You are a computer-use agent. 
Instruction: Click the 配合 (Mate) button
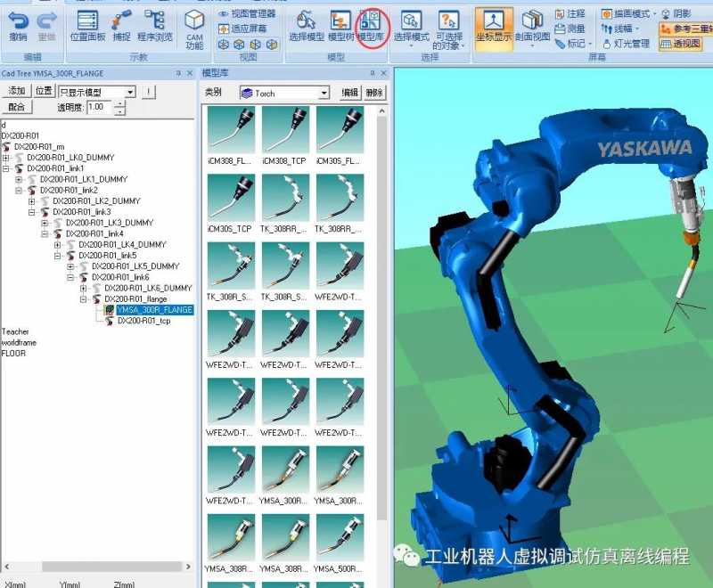(x=17, y=107)
